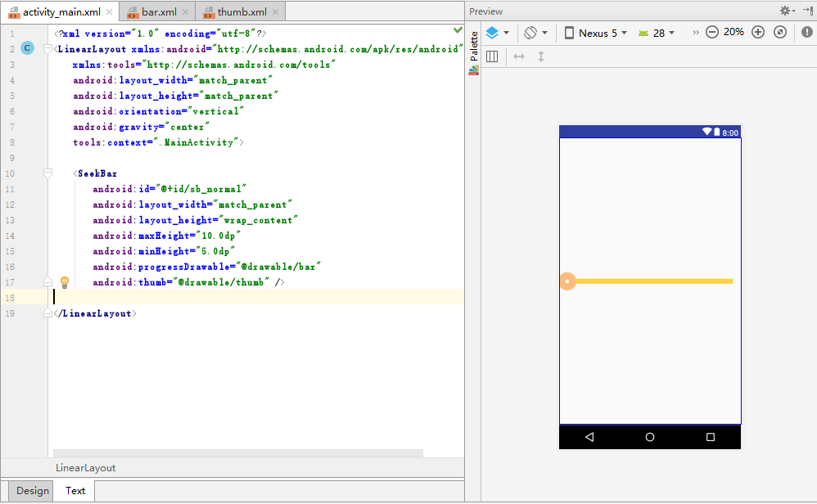817x504 pixels.
Task: Hide the Preview panel with the arrow icon
Action: [x=807, y=11]
